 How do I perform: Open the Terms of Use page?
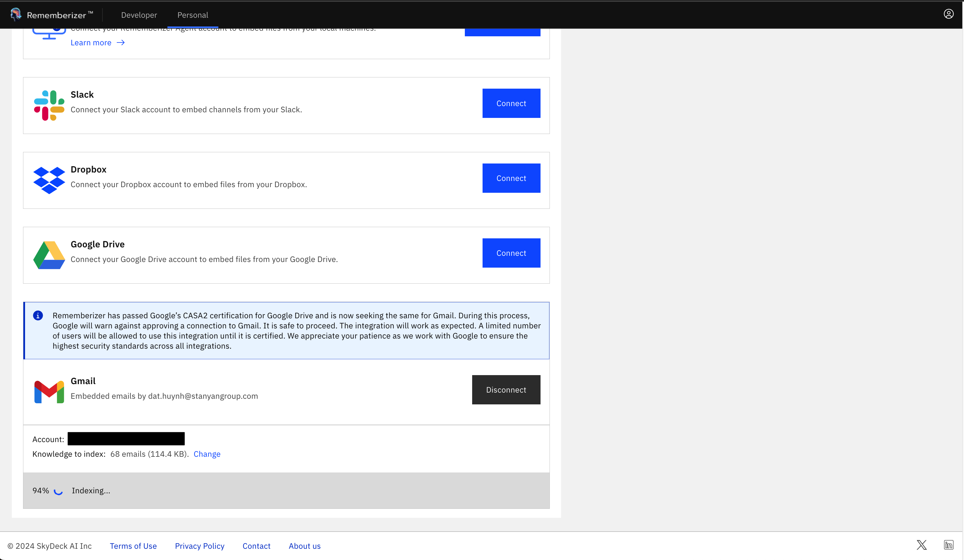click(133, 546)
